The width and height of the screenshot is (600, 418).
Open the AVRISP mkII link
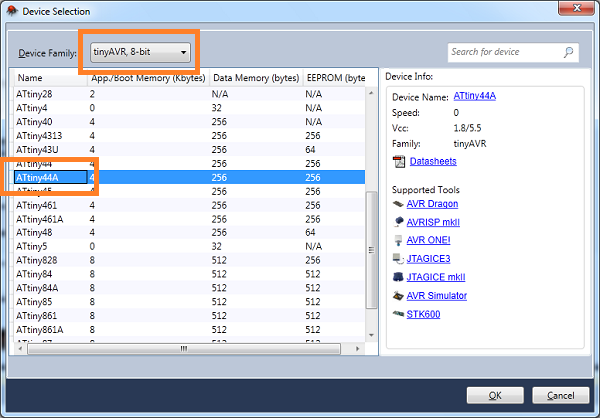(x=433, y=222)
